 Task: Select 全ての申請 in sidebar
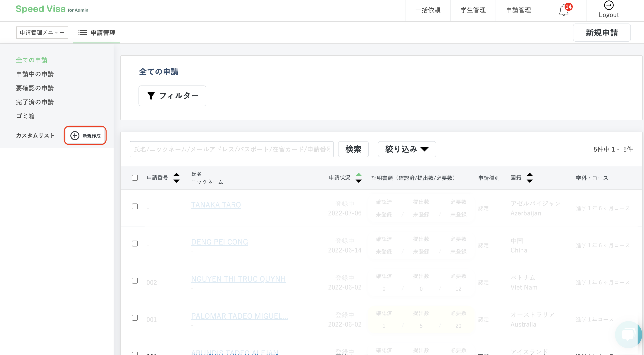[31, 60]
